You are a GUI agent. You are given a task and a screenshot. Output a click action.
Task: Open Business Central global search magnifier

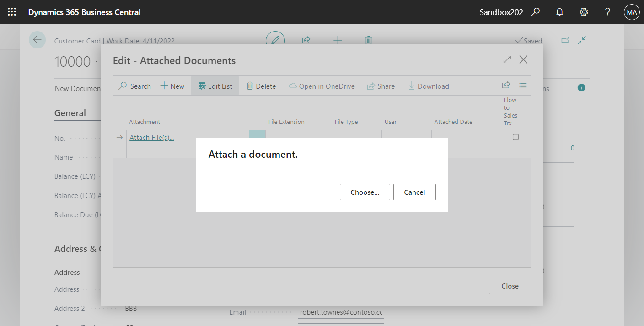click(536, 12)
